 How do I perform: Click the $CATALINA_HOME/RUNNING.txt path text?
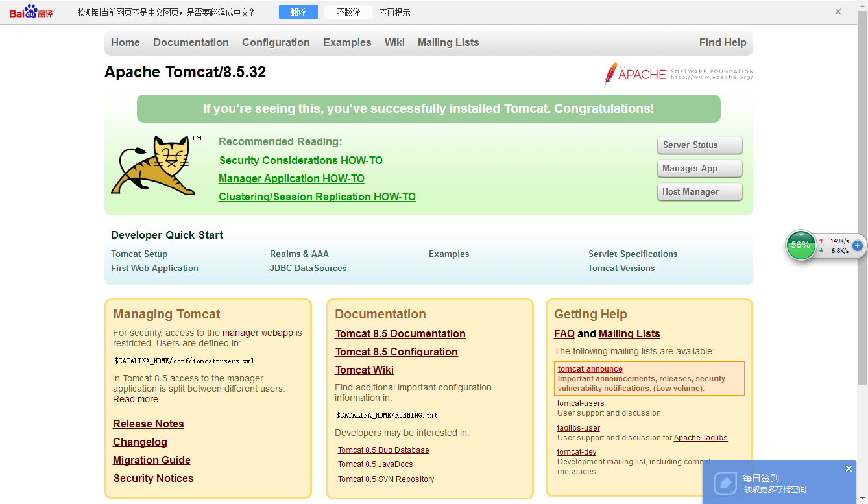tap(387, 415)
